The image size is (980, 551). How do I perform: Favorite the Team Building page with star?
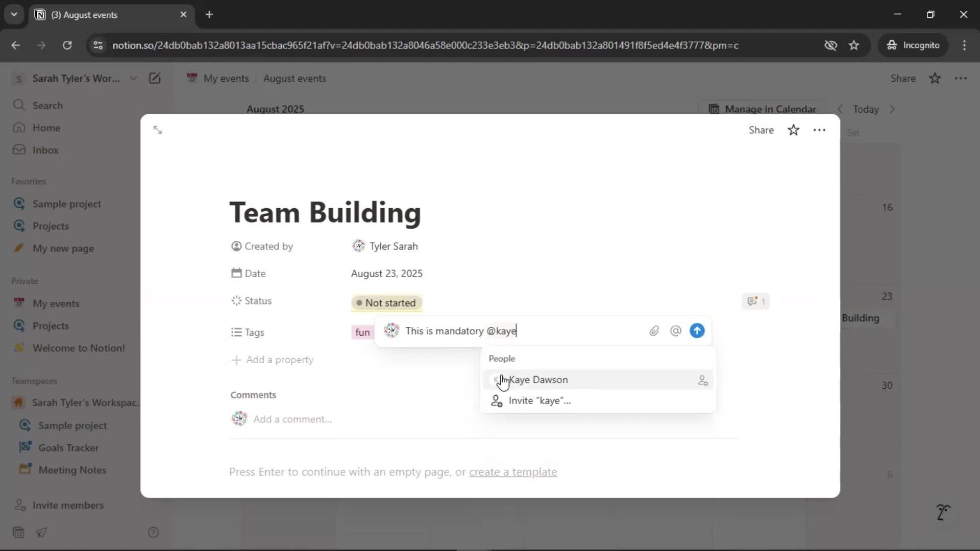click(x=793, y=130)
